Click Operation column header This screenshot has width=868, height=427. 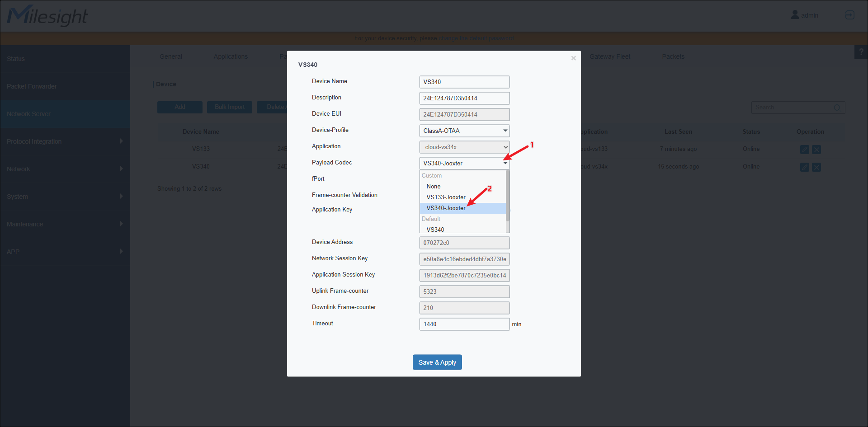[x=810, y=132]
